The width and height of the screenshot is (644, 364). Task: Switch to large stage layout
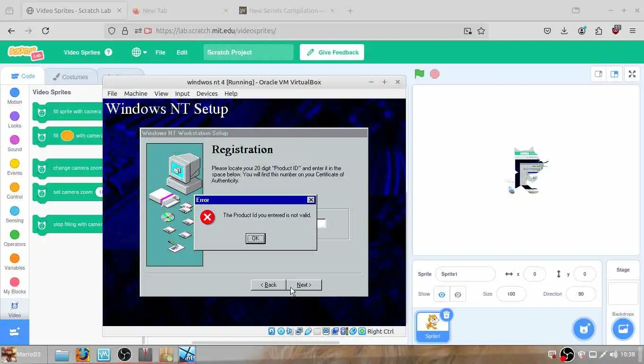(x=614, y=74)
